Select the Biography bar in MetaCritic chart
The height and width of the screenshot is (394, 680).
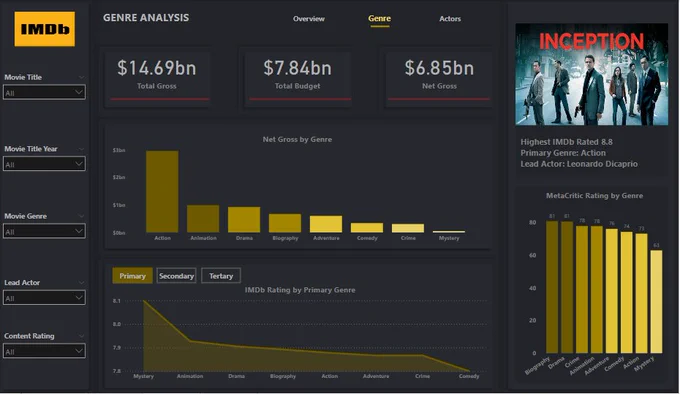(x=552, y=287)
